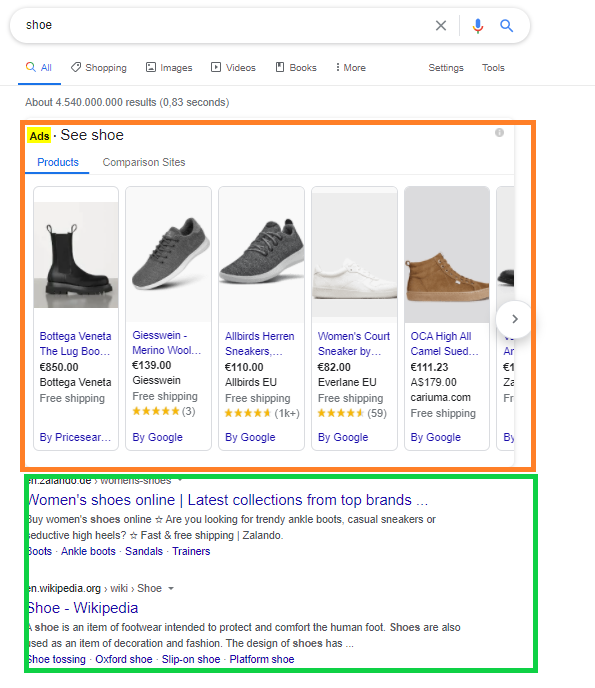Select the Products tab in ads
The height and width of the screenshot is (688, 595).
pyautogui.click(x=57, y=162)
